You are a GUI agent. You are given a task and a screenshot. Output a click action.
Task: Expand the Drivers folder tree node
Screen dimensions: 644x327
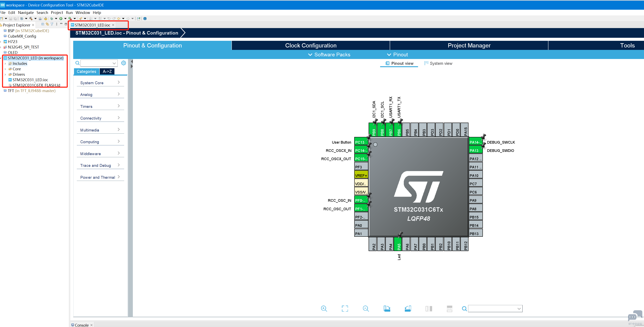click(5, 75)
